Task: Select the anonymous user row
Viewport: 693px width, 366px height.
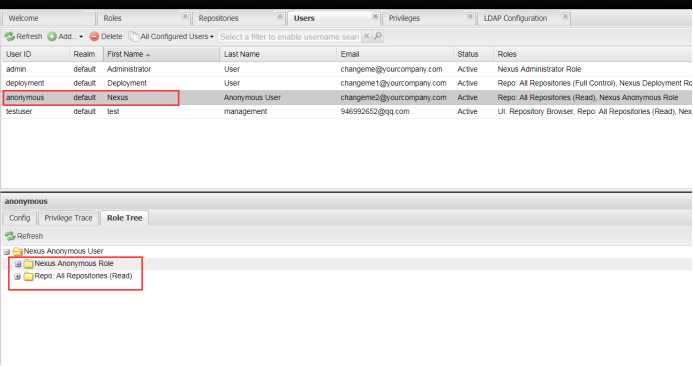Action: pyautogui.click(x=346, y=97)
